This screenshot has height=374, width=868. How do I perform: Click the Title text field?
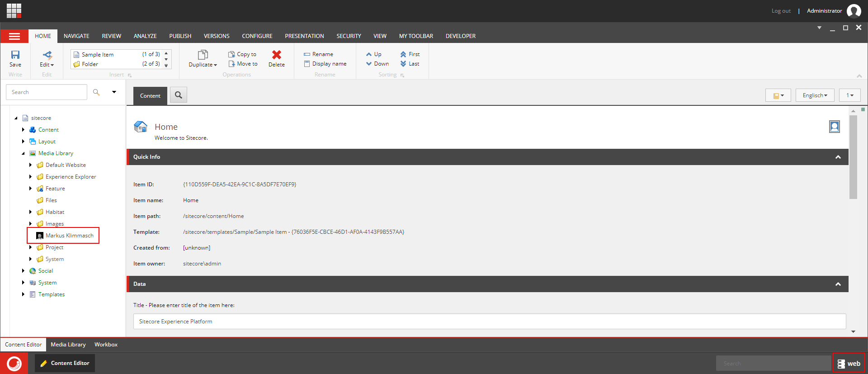[x=490, y=322]
